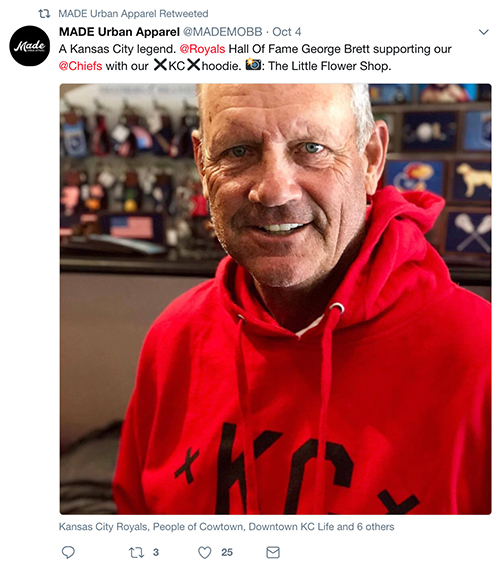Click the small retweeted indicator icon
The width and height of the screenshot is (500, 566).
(x=44, y=14)
